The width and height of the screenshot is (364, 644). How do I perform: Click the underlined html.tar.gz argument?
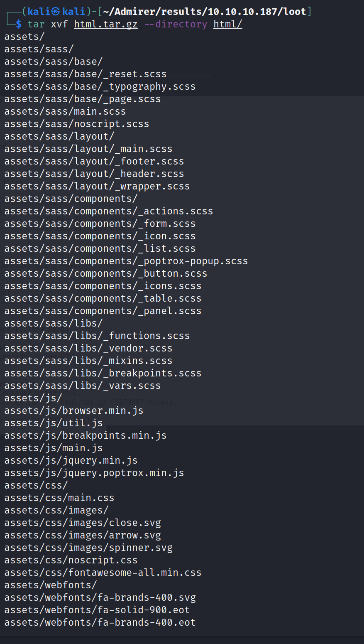[x=105, y=24]
